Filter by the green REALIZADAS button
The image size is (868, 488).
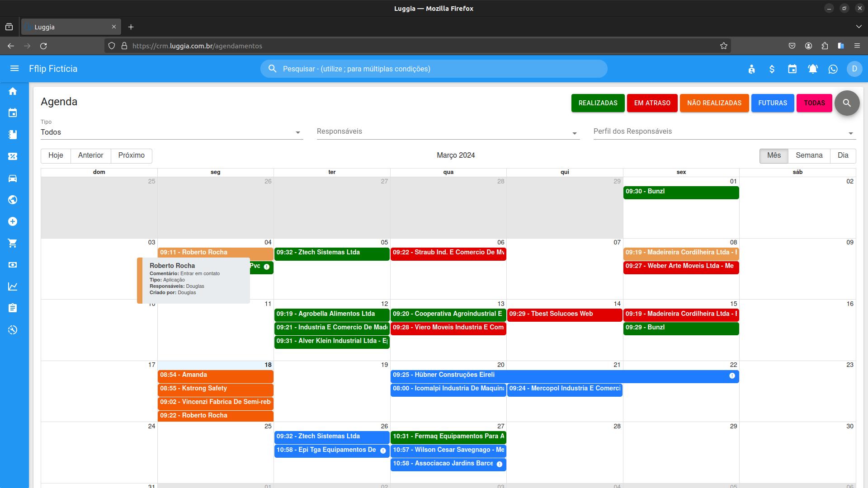pos(598,103)
